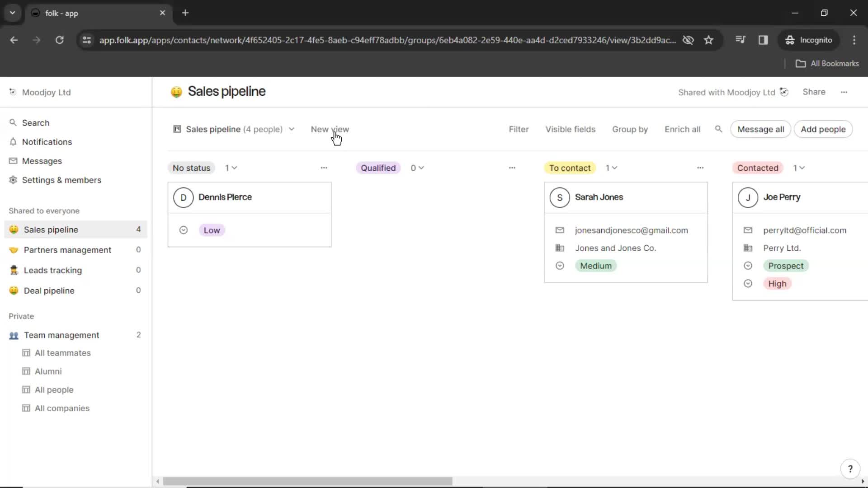Click the Message all button

(x=761, y=129)
